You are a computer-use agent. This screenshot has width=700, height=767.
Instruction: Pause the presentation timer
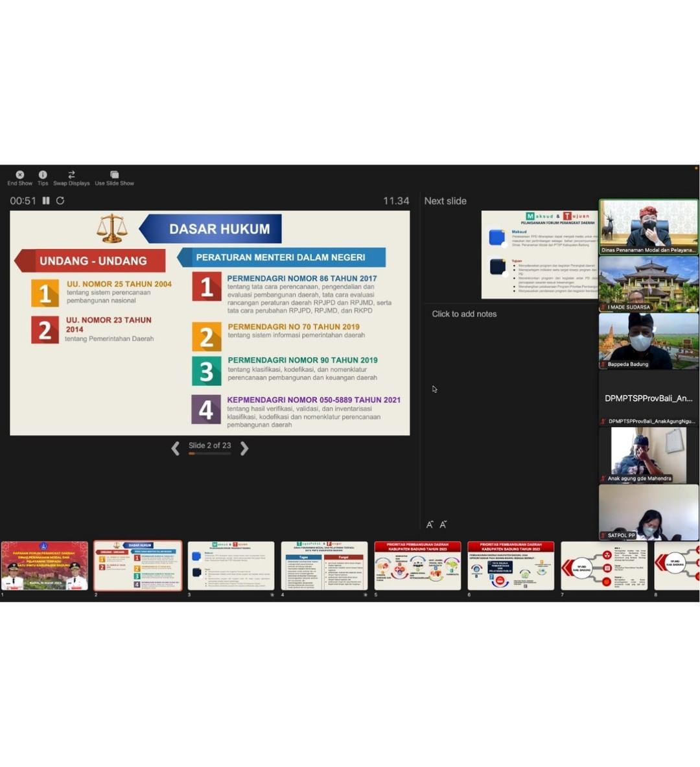click(46, 201)
